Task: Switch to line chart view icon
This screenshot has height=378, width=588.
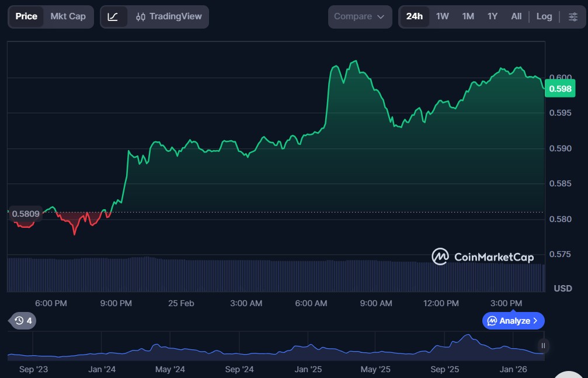Action: (113, 16)
